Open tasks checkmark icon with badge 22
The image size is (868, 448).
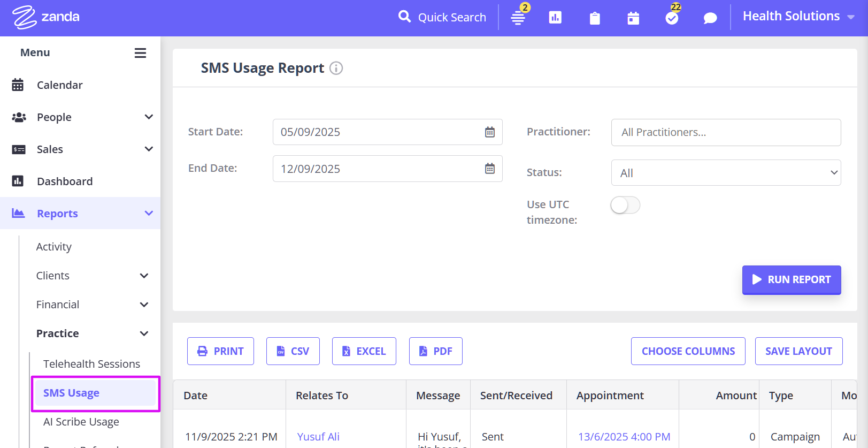[672, 18]
